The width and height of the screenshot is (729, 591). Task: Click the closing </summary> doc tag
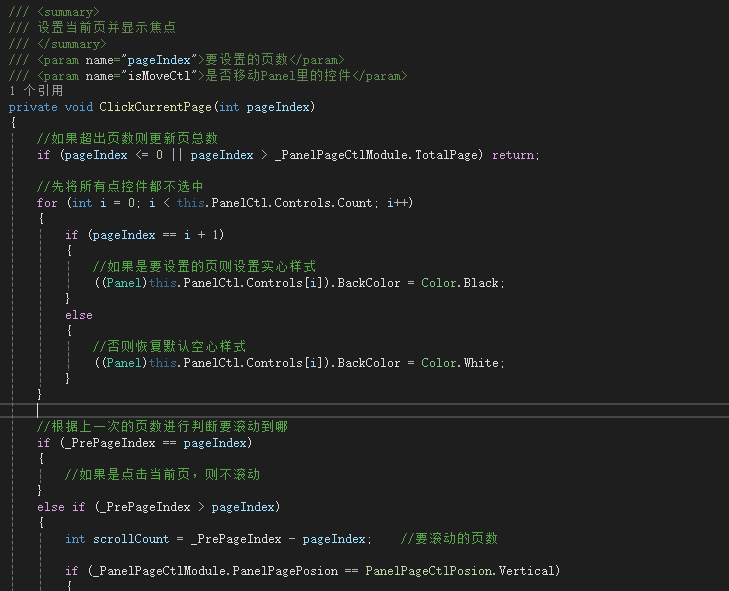[x=71, y=43]
